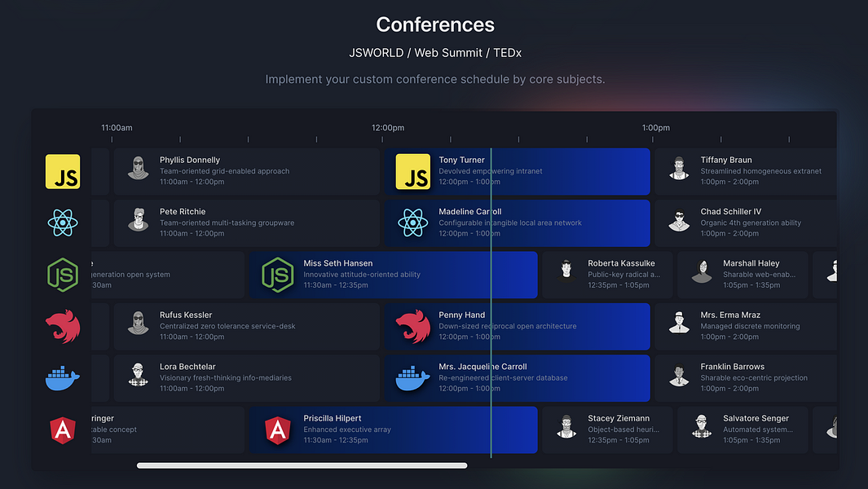This screenshot has width=868, height=489.
Task: Click Docker logo in Mrs. Jacqueline Carroll session
Action: point(413,378)
